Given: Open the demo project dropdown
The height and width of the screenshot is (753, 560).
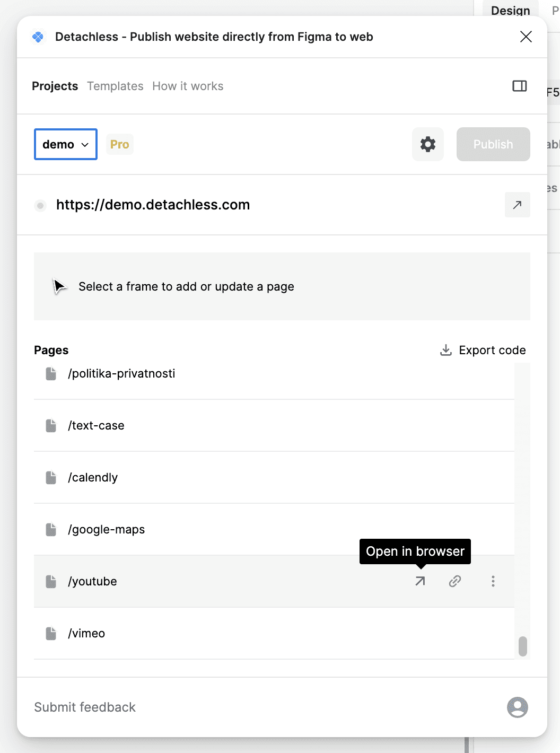Looking at the screenshot, I should point(65,144).
